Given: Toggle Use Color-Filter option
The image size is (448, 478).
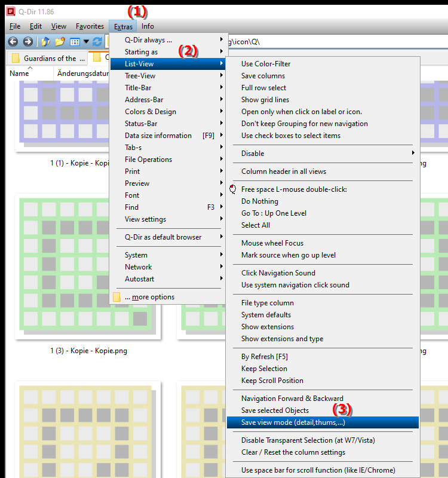Looking at the screenshot, I should (x=323, y=64).
